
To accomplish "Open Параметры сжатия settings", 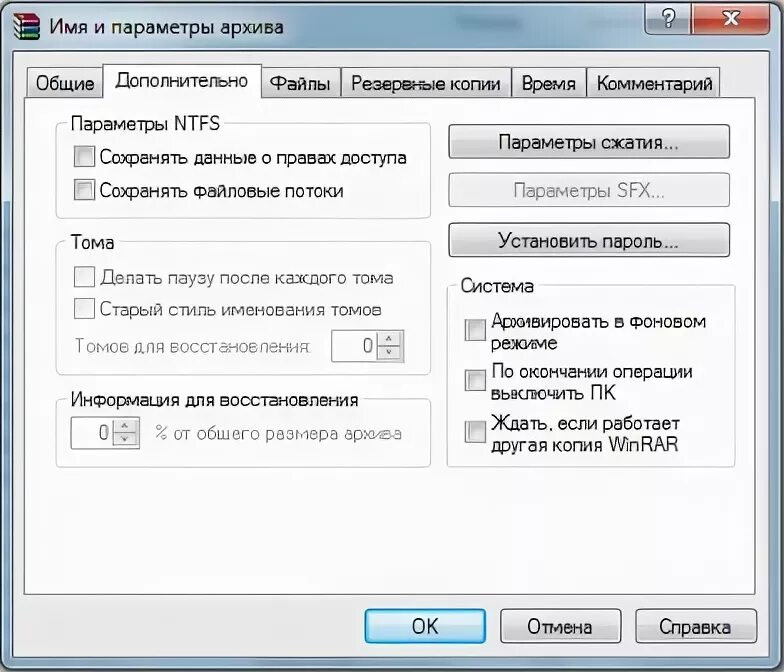I will coord(589,142).
